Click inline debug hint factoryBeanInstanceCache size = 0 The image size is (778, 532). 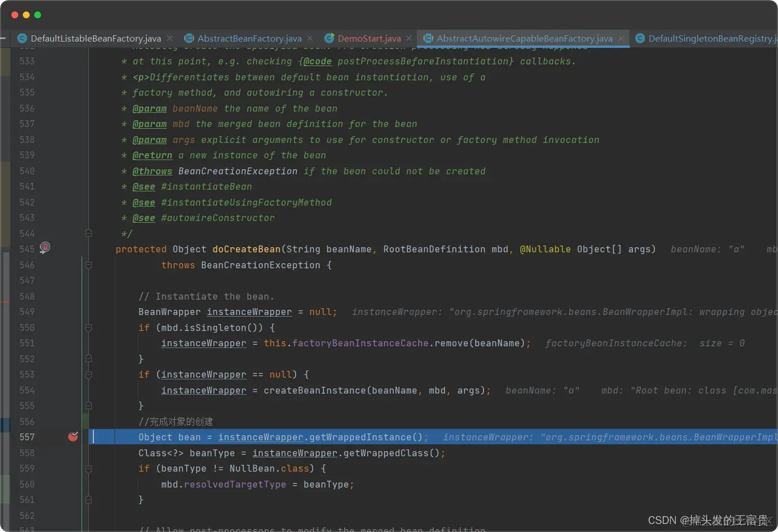click(x=645, y=343)
